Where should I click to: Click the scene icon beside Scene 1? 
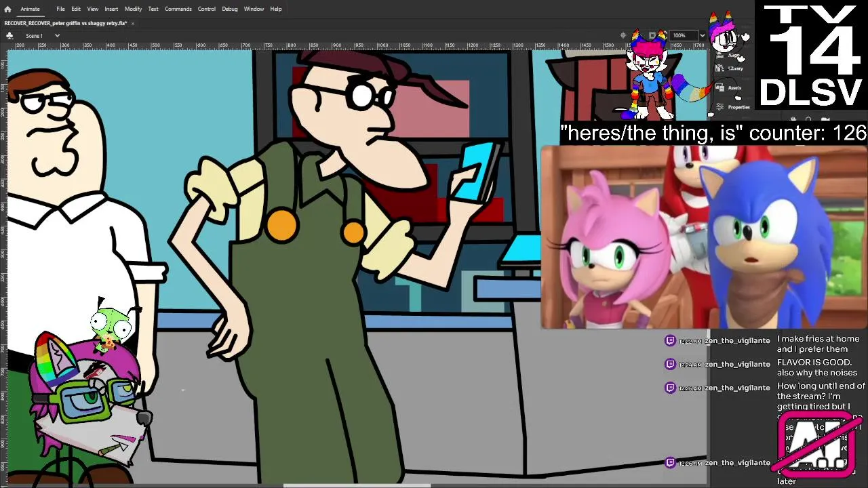pyautogui.click(x=9, y=35)
